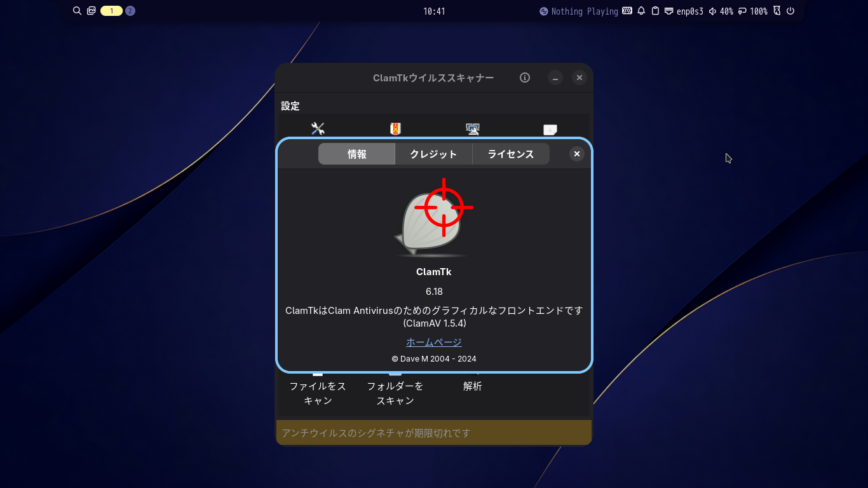Switch to the クレジット tab
Screen dimensions: 868x488
point(433,154)
